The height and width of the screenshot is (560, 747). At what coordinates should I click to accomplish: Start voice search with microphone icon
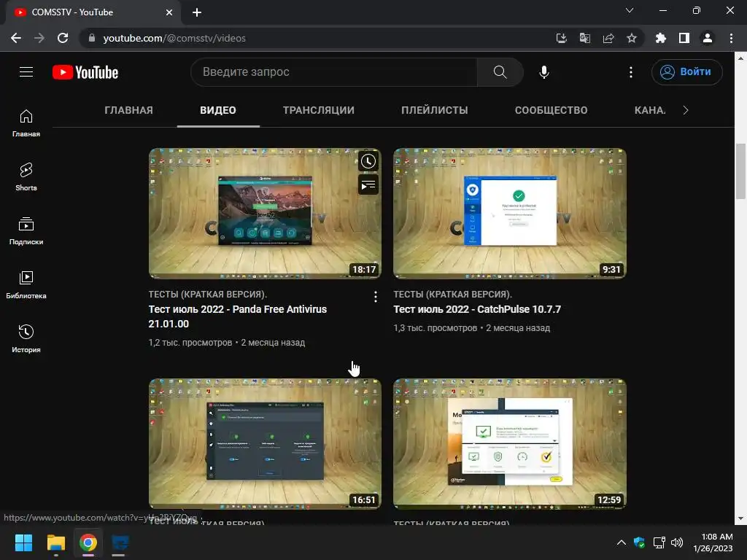pos(544,72)
